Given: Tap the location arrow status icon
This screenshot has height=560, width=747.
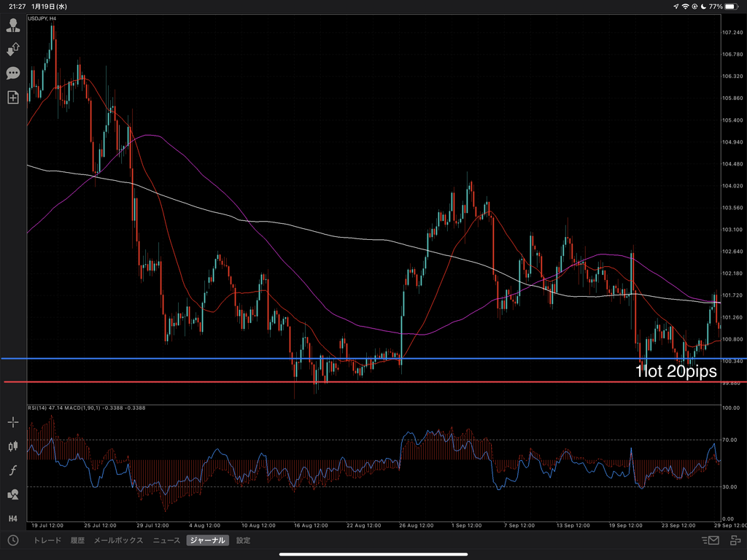Looking at the screenshot, I should [676, 7].
